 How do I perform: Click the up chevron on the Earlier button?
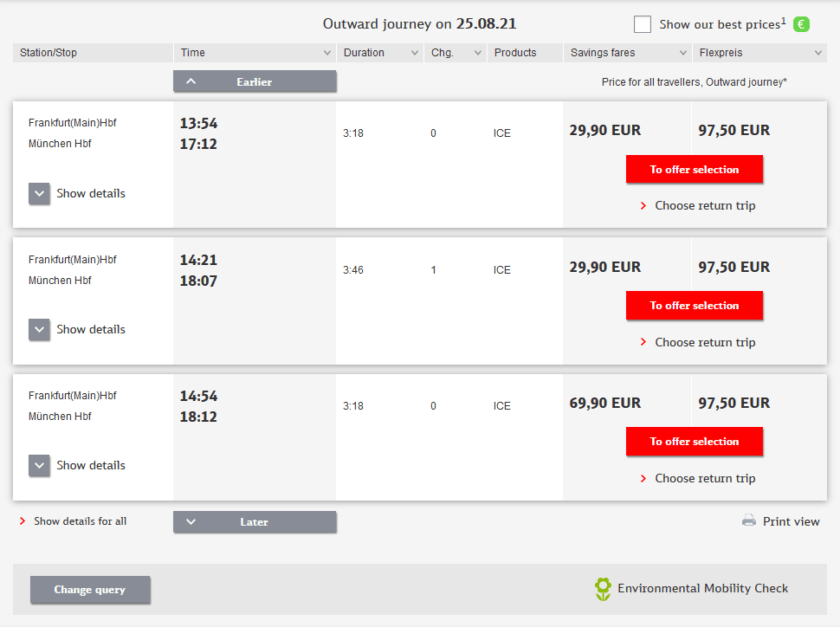pos(190,81)
